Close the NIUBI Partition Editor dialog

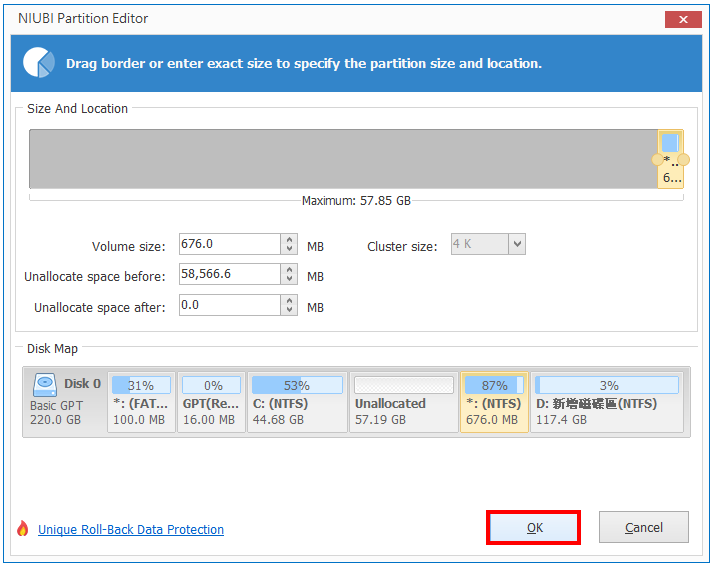[683, 19]
